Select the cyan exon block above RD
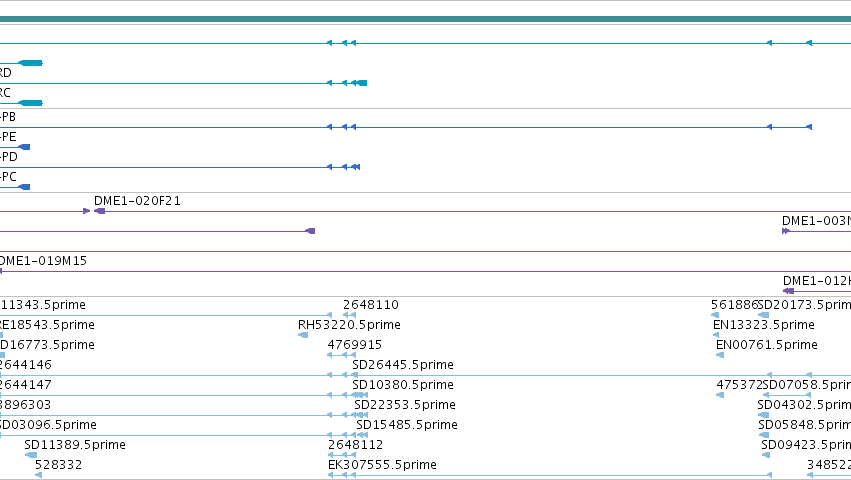 pos(30,63)
